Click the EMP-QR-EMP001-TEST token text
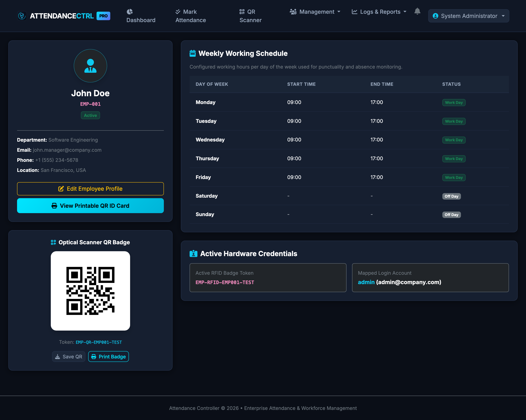Screen dimensions: 526x420 [99, 342]
